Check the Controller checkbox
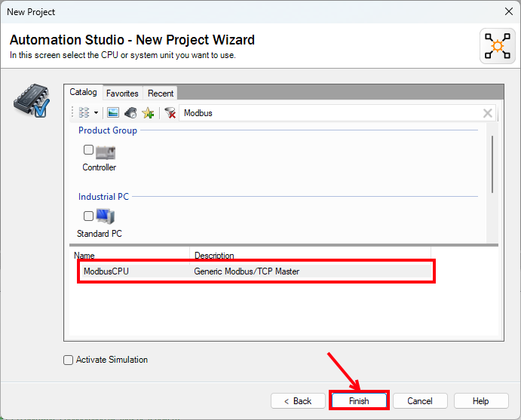 89,150
